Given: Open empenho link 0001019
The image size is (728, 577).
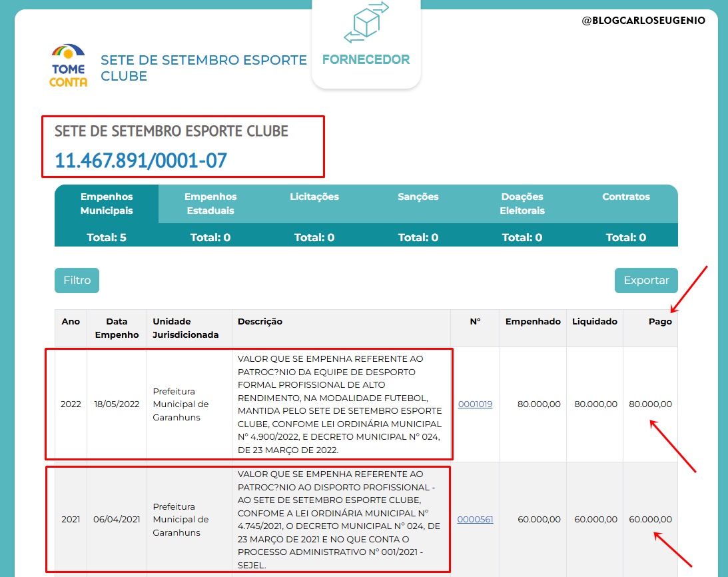Looking at the screenshot, I should 475,404.
